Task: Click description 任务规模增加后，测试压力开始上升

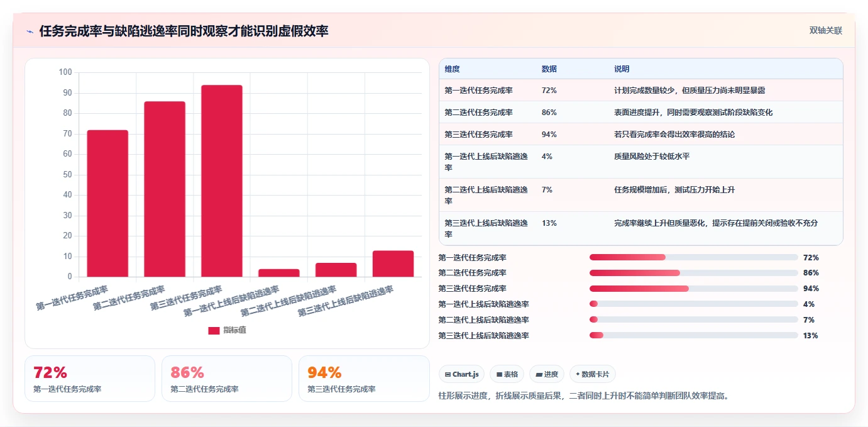Action: [674, 190]
